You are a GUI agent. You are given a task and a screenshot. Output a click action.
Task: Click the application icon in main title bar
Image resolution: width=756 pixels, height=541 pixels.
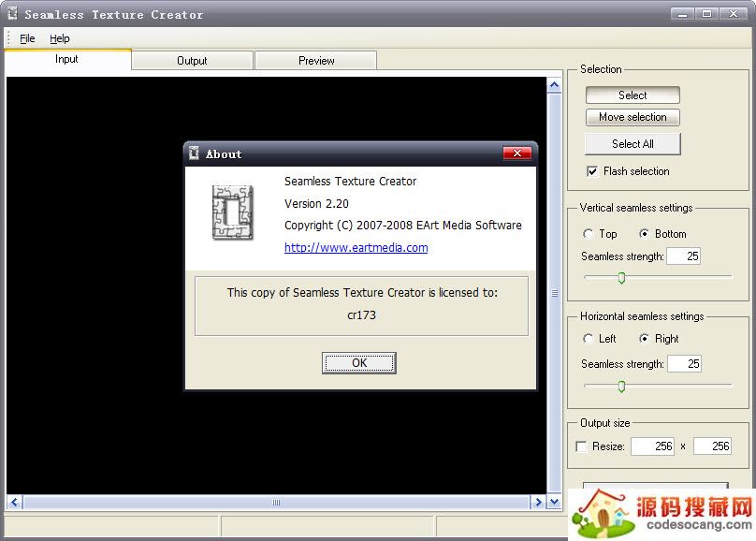(12, 14)
